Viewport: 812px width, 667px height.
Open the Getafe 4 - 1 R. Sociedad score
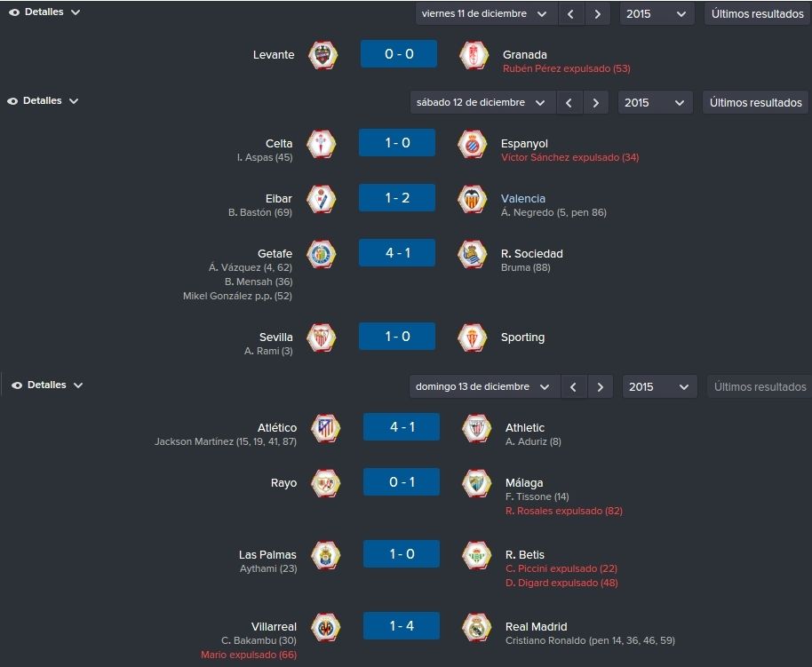tap(397, 253)
